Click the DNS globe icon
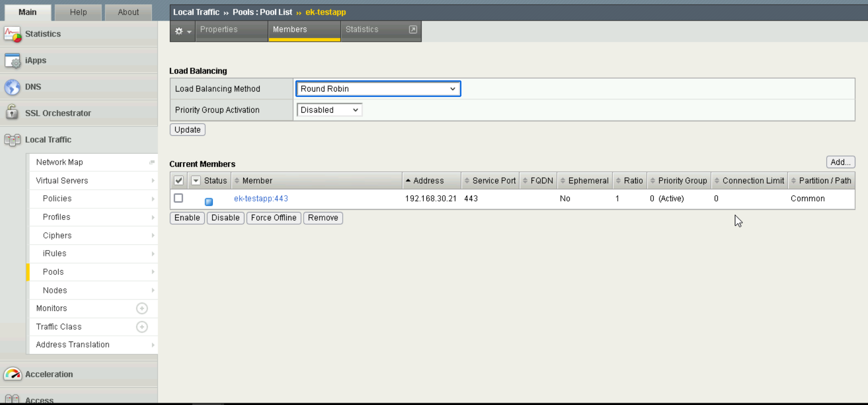 pyautogui.click(x=12, y=87)
